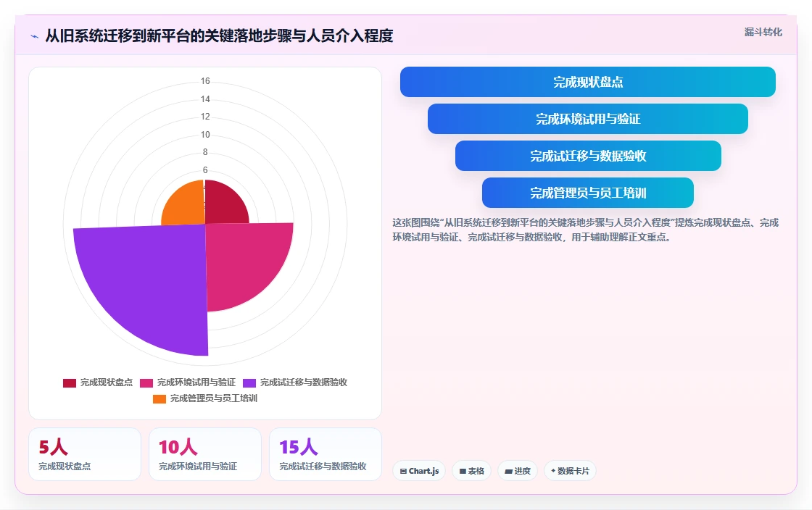The width and height of the screenshot is (812, 510).
Task: Click the 完成现状盘点 caption under 5人
Action: tap(65, 466)
